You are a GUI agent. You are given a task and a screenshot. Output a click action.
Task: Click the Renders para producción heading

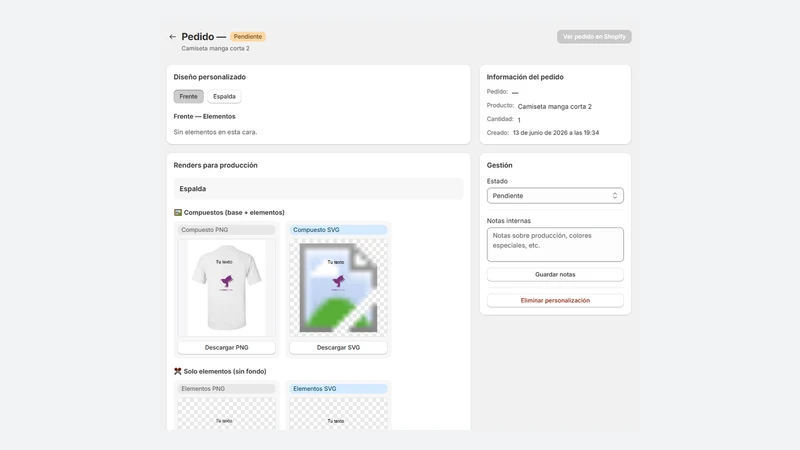(215, 165)
